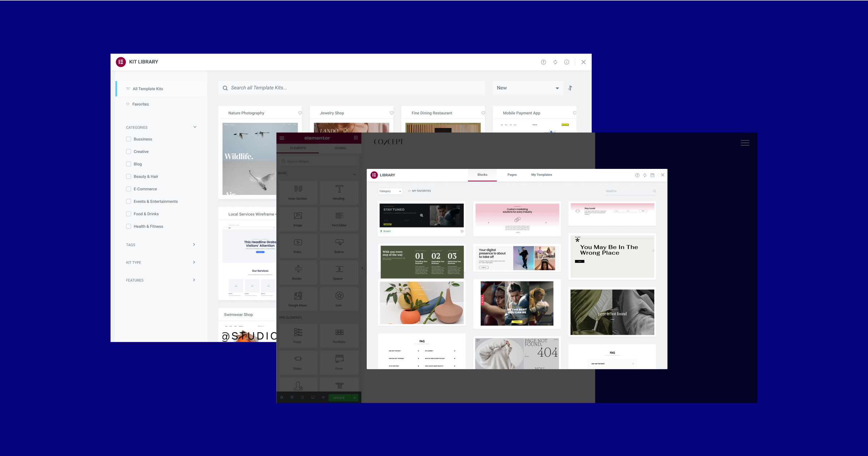868x456 pixels.
Task: Switch to My Templates tab
Action: pyautogui.click(x=541, y=175)
